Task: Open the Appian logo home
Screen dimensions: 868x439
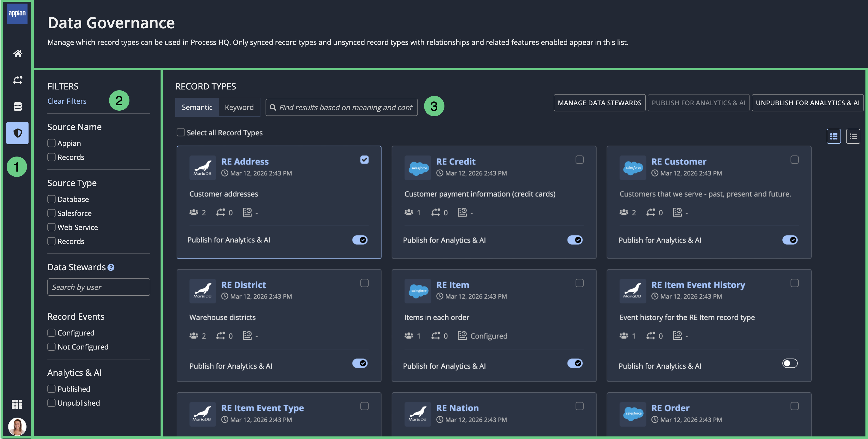Action: coord(17,14)
